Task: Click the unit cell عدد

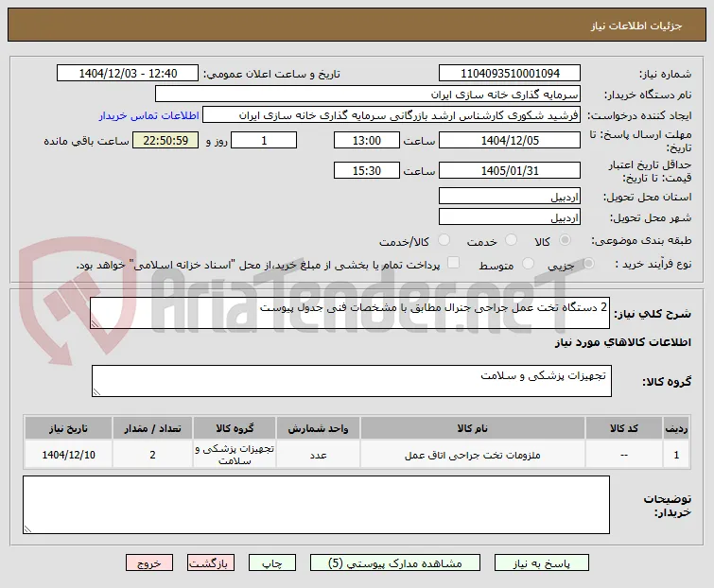Action: click(x=318, y=455)
